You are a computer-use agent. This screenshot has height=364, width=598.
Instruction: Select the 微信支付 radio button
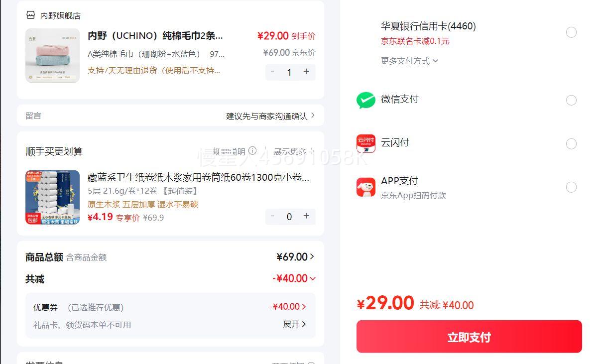(571, 101)
